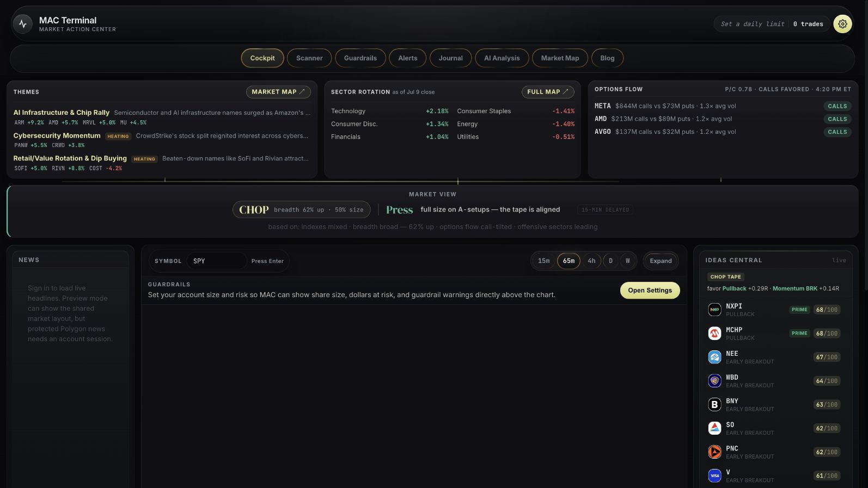The height and width of the screenshot is (488, 868).
Task: Click the SPY symbol input field
Action: pyautogui.click(x=216, y=261)
